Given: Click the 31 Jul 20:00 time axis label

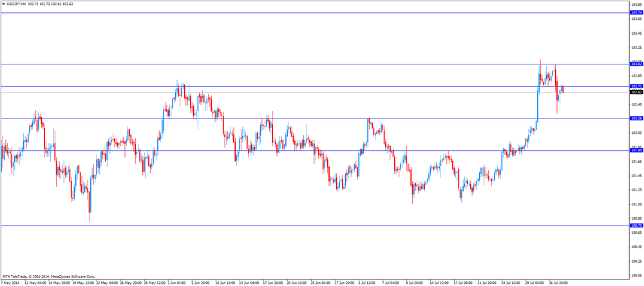Looking at the screenshot, I should [560, 283].
